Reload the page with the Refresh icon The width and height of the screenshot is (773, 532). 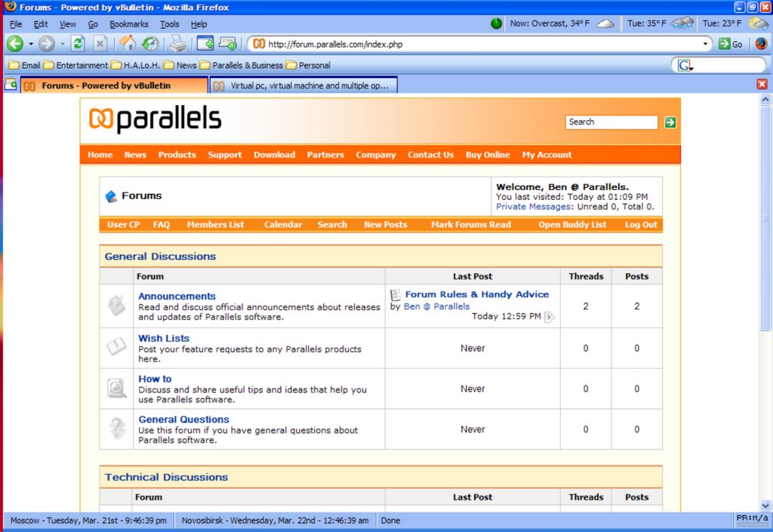coord(78,44)
